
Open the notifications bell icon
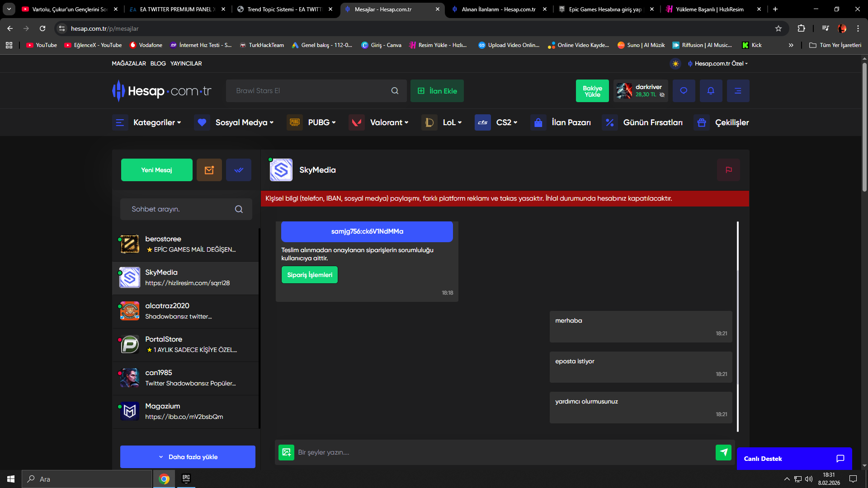tap(711, 91)
